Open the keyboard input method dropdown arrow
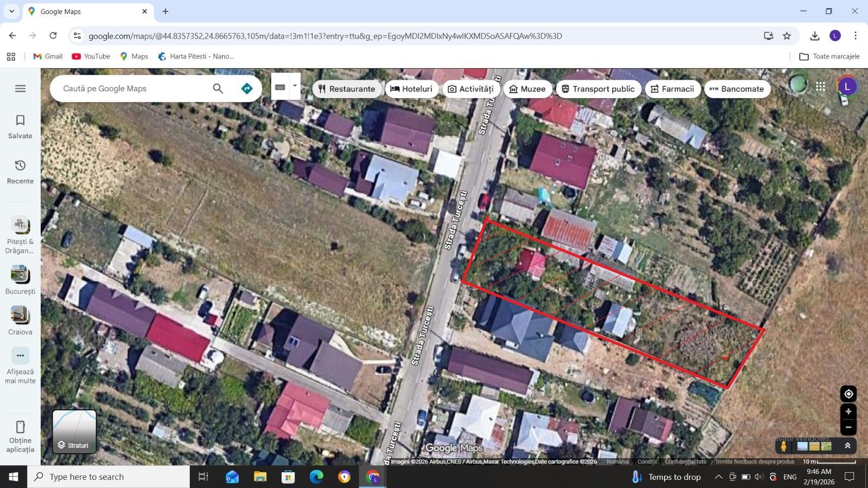Viewport: 868px width, 488px height. coord(293,86)
